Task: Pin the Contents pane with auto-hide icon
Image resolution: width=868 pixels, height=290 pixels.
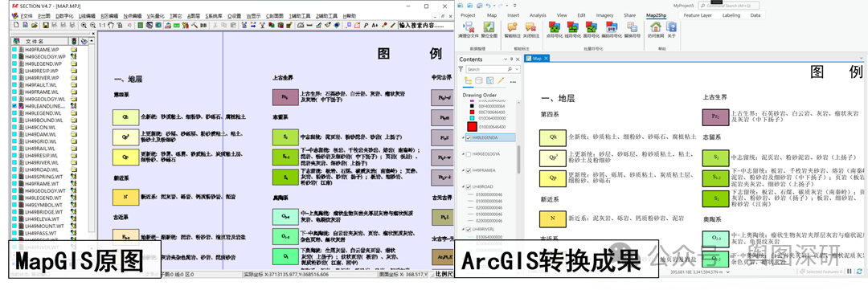Action: point(511,59)
